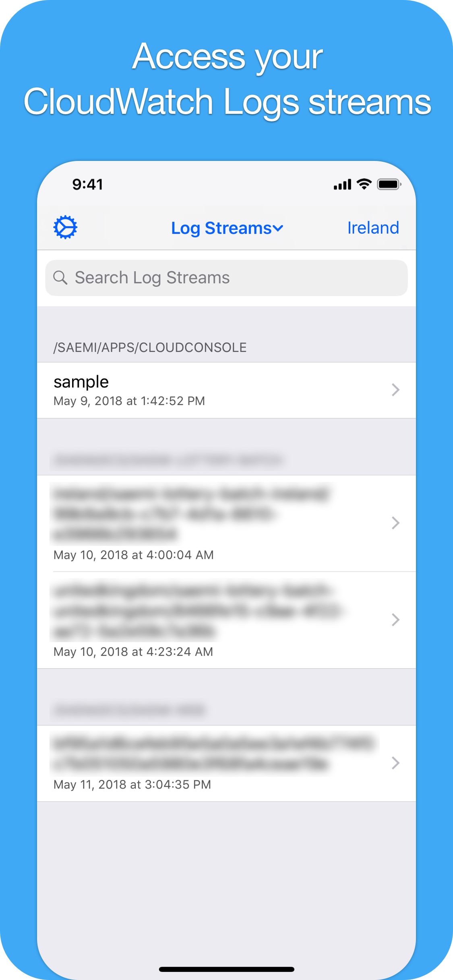Image resolution: width=453 pixels, height=980 pixels.
Task: Open settings via the gear icon
Action: coord(65,228)
